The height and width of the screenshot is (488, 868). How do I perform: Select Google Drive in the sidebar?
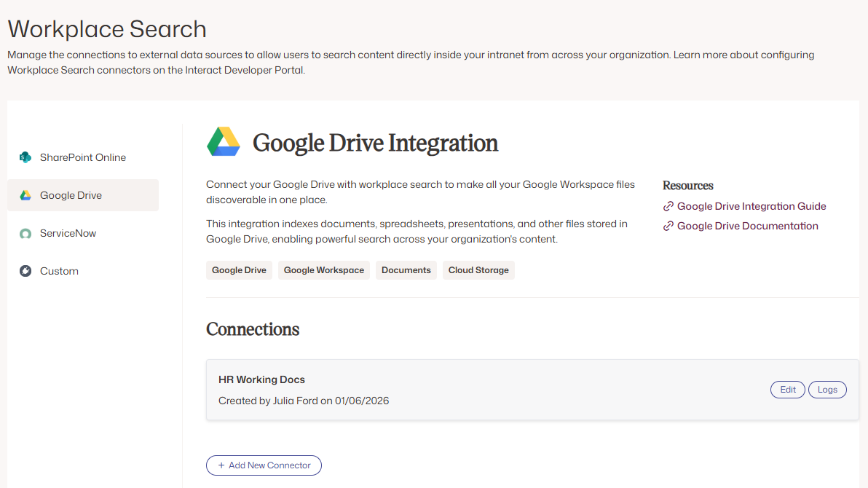click(83, 195)
